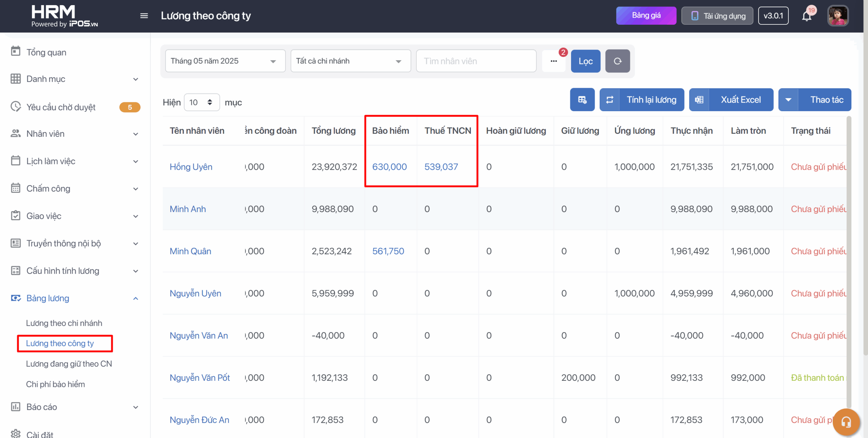Screen dimensions: 868x438
Task: Click the Tổng quan sidebar icon
Action: (x=16, y=51)
